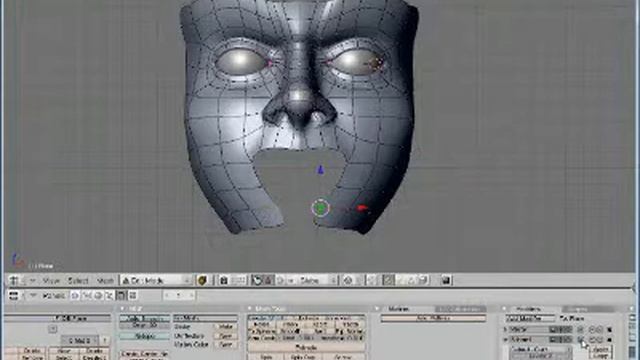This screenshot has width=640, height=360.
Task: Open the Select menu in 3D header
Action: 78,281
